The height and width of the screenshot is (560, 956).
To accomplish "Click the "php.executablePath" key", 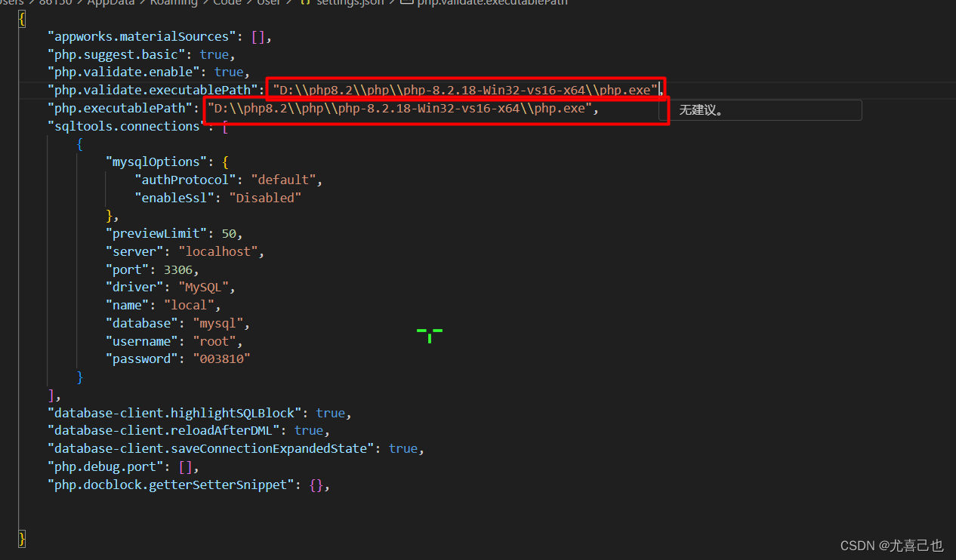I will 120,108.
